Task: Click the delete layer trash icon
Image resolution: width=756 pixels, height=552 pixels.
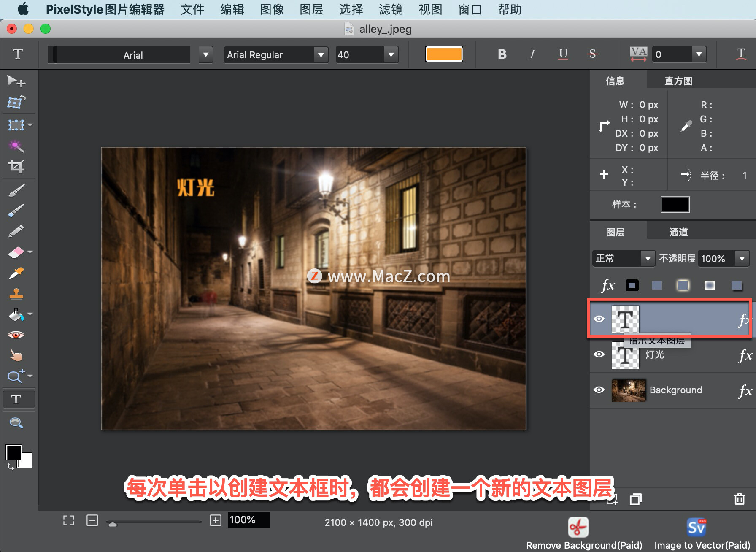Action: [739, 499]
